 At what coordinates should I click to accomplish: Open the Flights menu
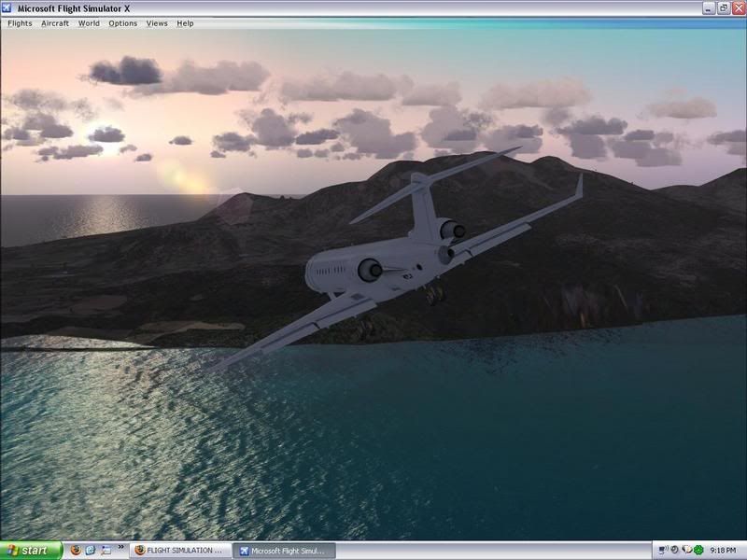20,23
